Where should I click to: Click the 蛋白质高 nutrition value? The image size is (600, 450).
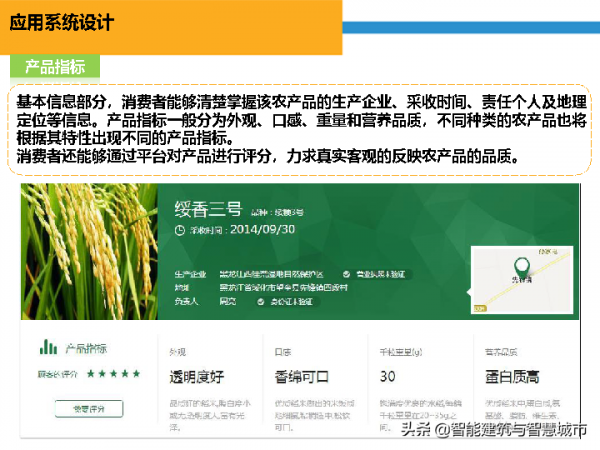[x=512, y=377]
